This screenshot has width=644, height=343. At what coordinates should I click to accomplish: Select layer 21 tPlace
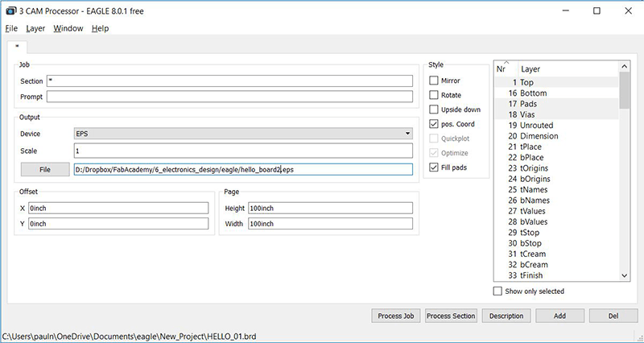tap(557, 147)
